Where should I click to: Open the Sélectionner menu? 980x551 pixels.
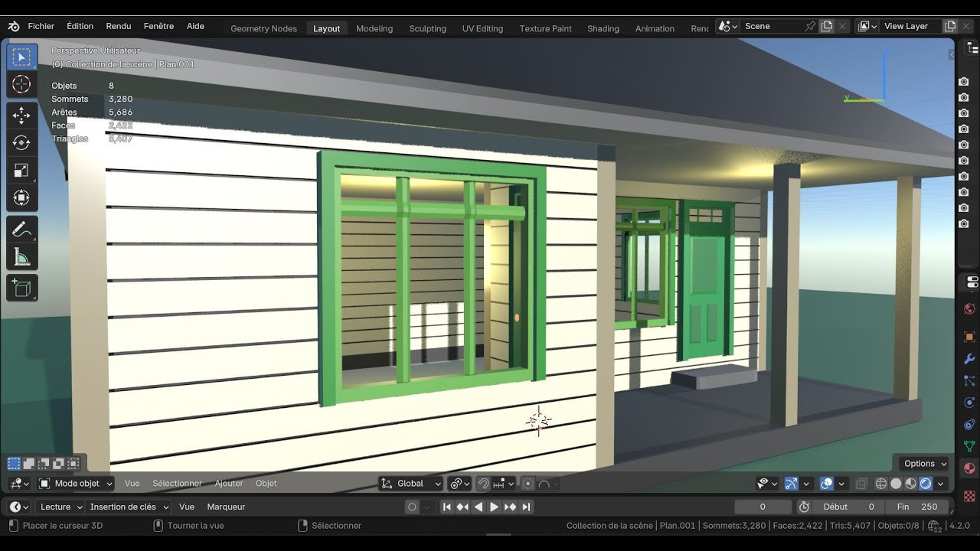(x=177, y=484)
